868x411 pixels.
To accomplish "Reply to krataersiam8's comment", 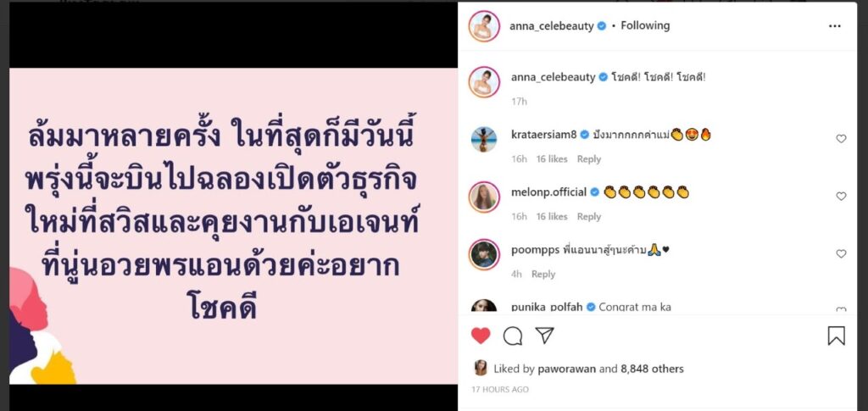I will pyautogui.click(x=589, y=159).
